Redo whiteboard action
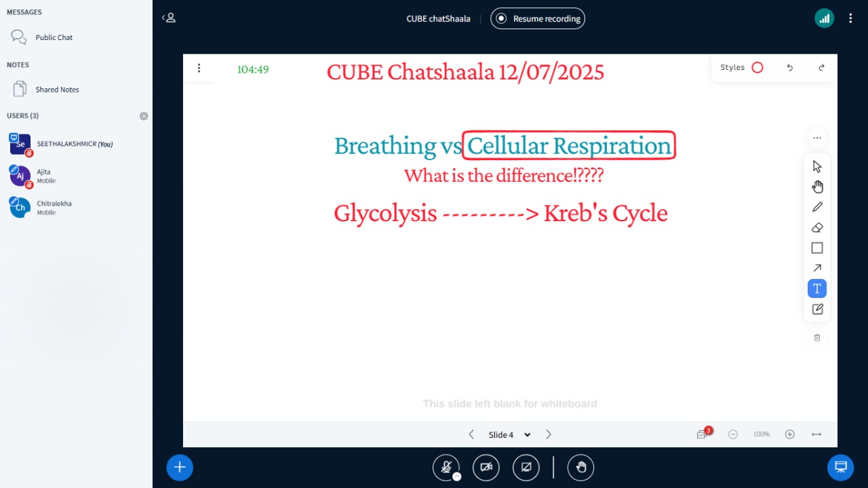This screenshot has height=488, width=868. [x=821, y=67]
